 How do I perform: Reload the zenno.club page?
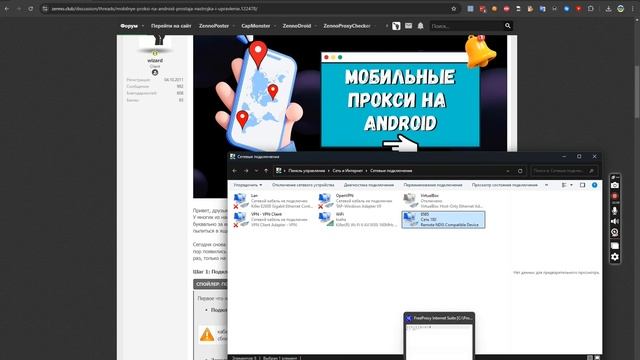click(31, 9)
